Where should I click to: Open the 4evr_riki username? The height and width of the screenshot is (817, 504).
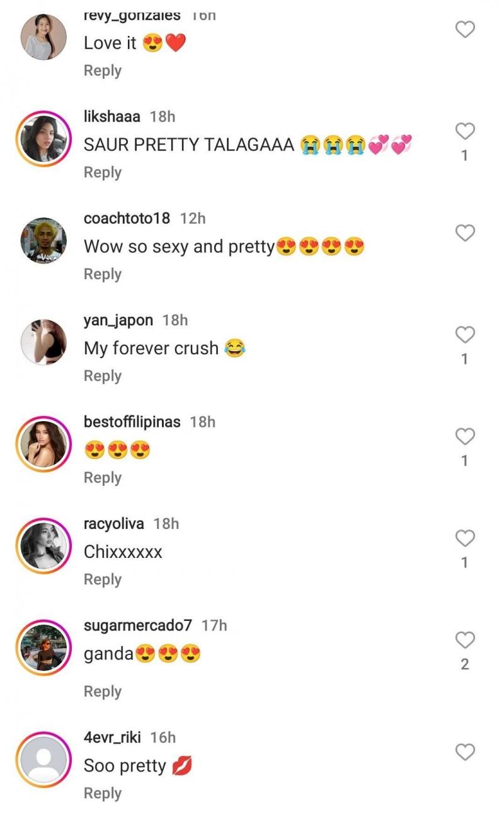(112, 738)
